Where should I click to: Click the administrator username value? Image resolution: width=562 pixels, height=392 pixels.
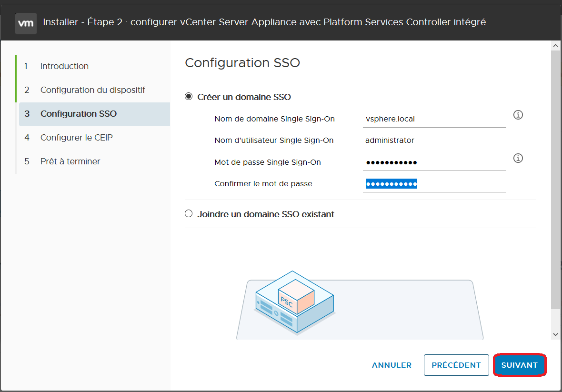pyautogui.click(x=390, y=141)
